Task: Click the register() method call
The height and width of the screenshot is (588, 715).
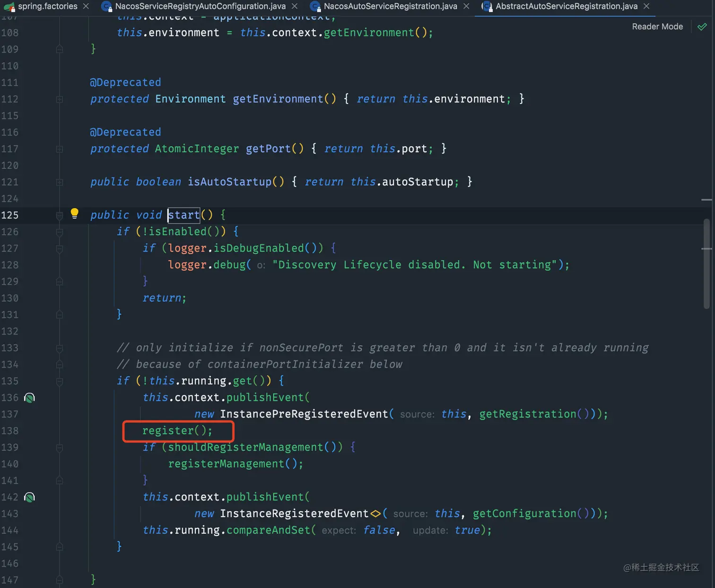Action: [177, 430]
